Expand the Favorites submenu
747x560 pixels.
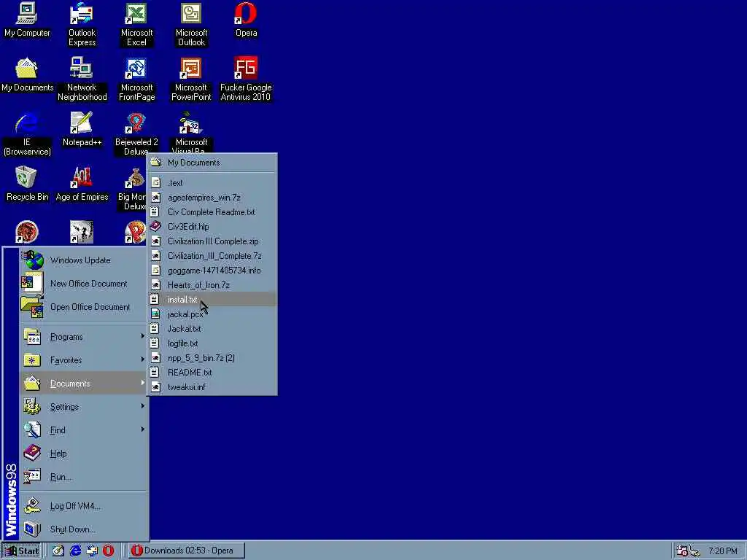[x=83, y=360]
